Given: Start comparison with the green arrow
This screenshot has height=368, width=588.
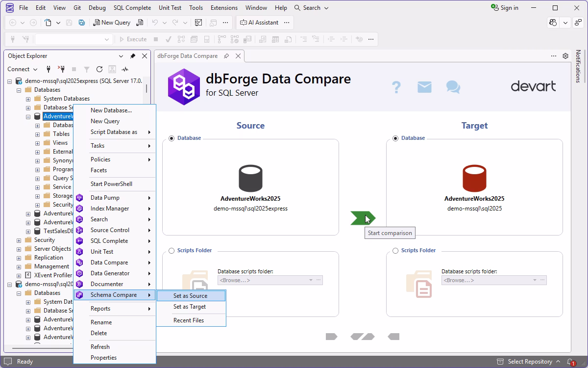Looking at the screenshot, I should 363,218.
